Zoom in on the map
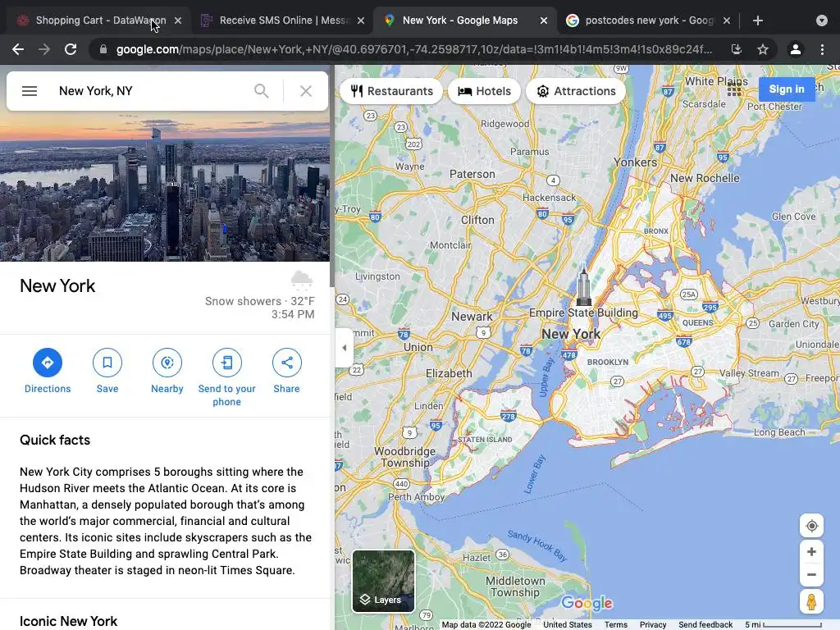This screenshot has height=630, width=840. [811, 552]
